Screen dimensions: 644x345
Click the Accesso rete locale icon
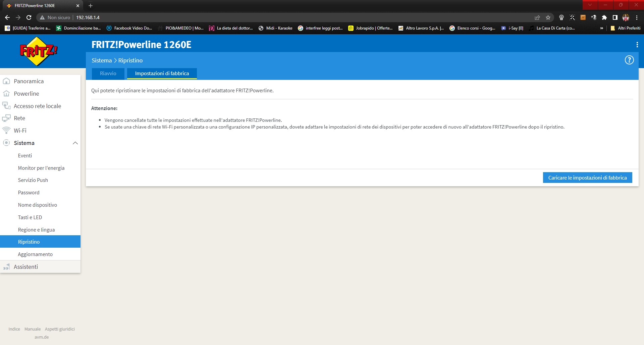point(6,106)
